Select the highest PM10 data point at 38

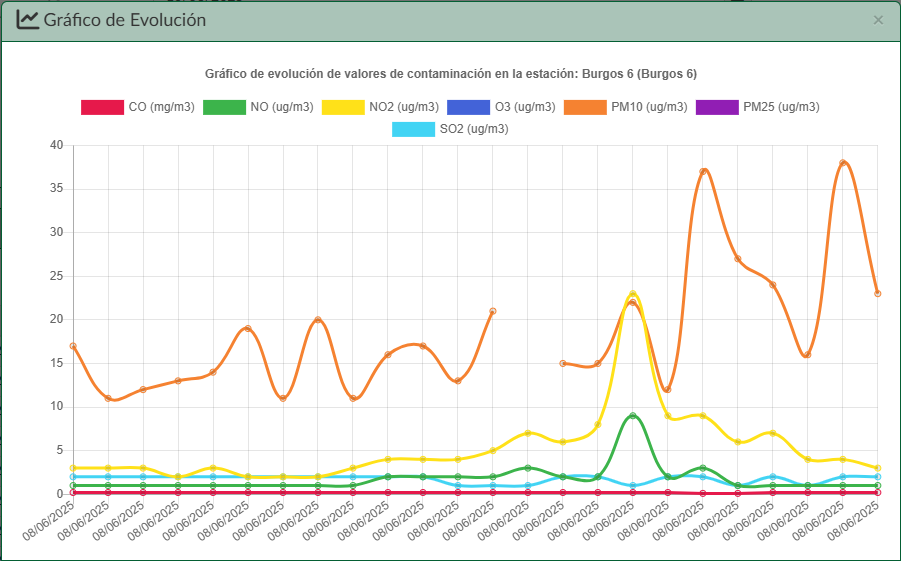pos(843,163)
